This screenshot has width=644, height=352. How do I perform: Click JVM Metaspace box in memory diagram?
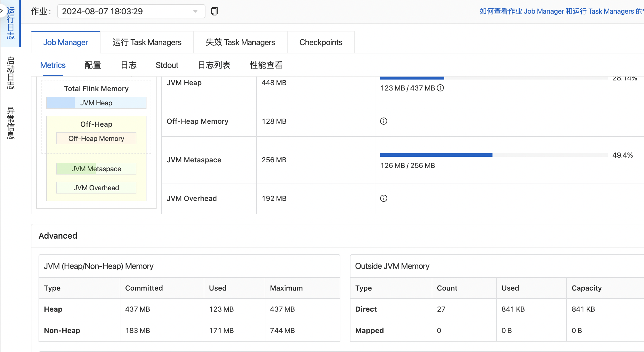click(96, 169)
